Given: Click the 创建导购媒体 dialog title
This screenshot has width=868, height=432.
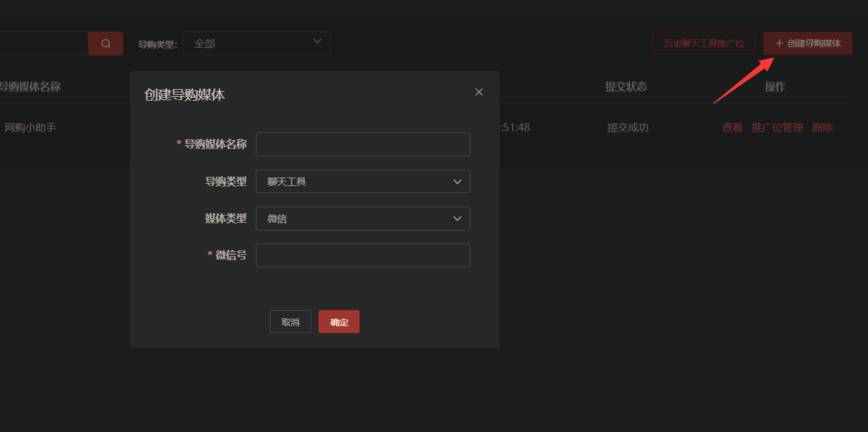Looking at the screenshot, I should (185, 95).
